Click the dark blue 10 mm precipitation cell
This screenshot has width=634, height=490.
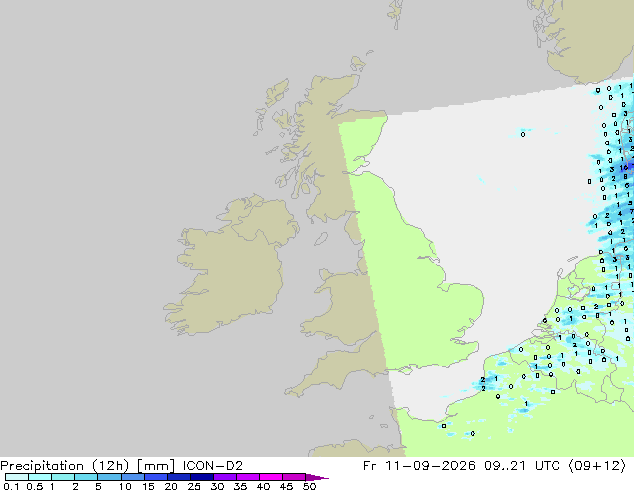624,167
